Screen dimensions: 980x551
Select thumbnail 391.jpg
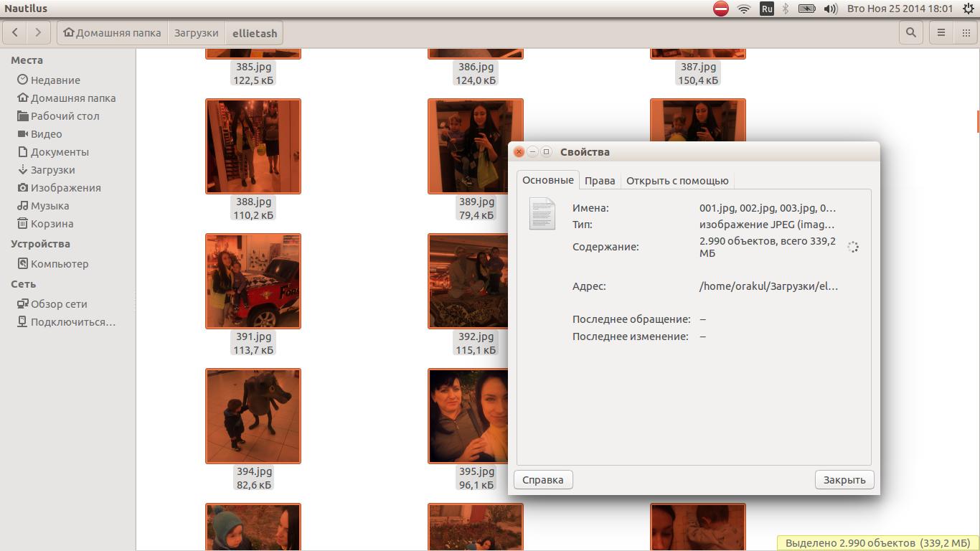point(253,281)
